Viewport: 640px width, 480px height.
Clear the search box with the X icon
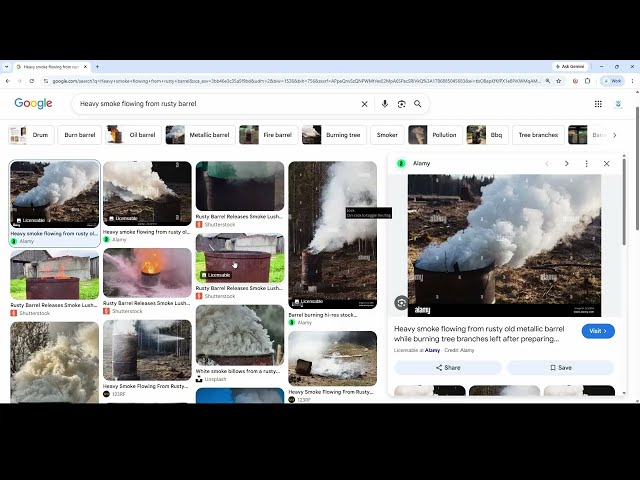(x=364, y=104)
